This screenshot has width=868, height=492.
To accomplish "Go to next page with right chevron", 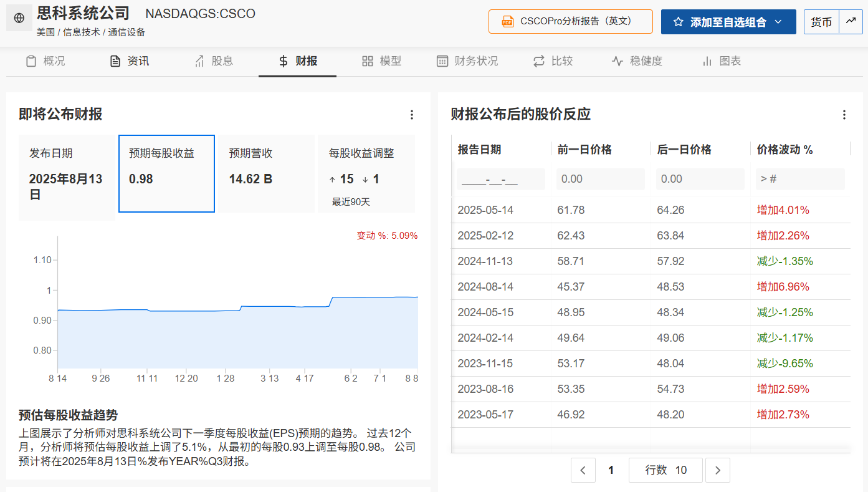I will pyautogui.click(x=718, y=470).
